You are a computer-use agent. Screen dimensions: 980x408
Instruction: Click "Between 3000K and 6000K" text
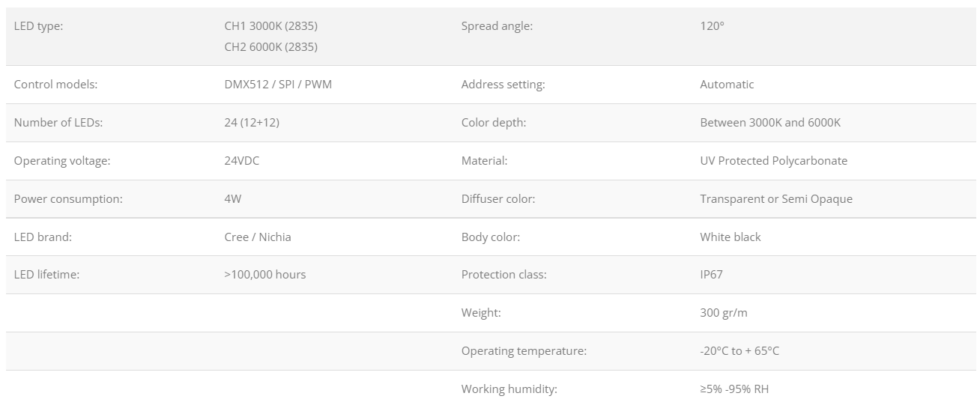tap(770, 123)
